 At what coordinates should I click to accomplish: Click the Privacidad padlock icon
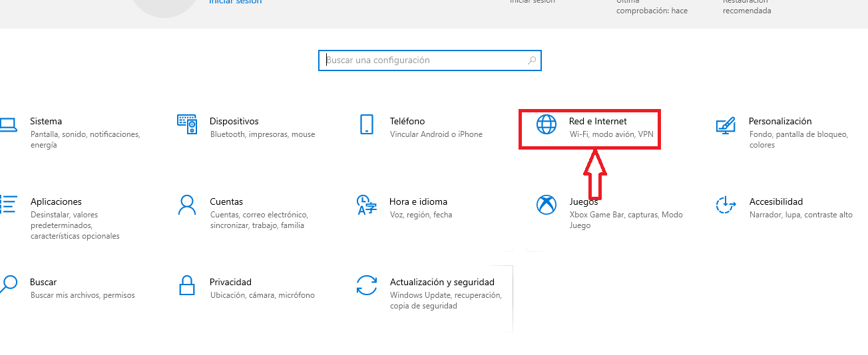187,285
